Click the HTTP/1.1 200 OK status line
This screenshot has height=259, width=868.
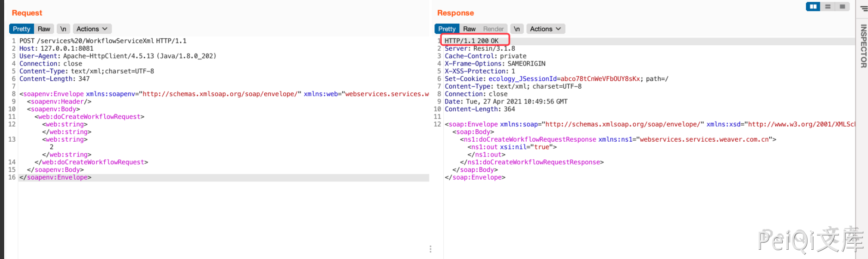(x=471, y=41)
